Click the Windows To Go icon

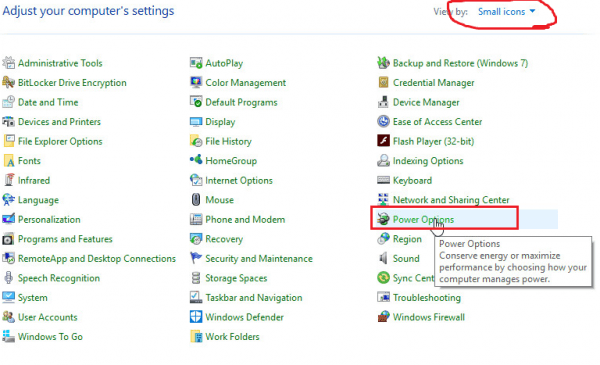[8, 336]
